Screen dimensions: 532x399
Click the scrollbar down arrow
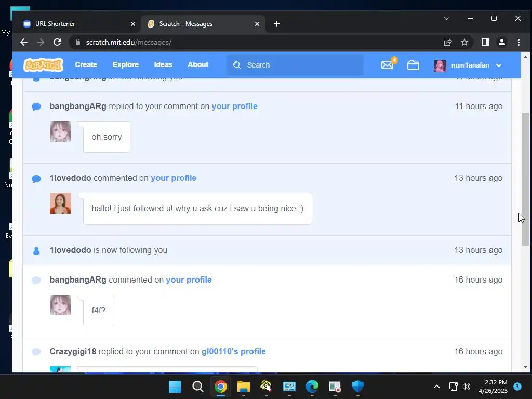(525, 367)
